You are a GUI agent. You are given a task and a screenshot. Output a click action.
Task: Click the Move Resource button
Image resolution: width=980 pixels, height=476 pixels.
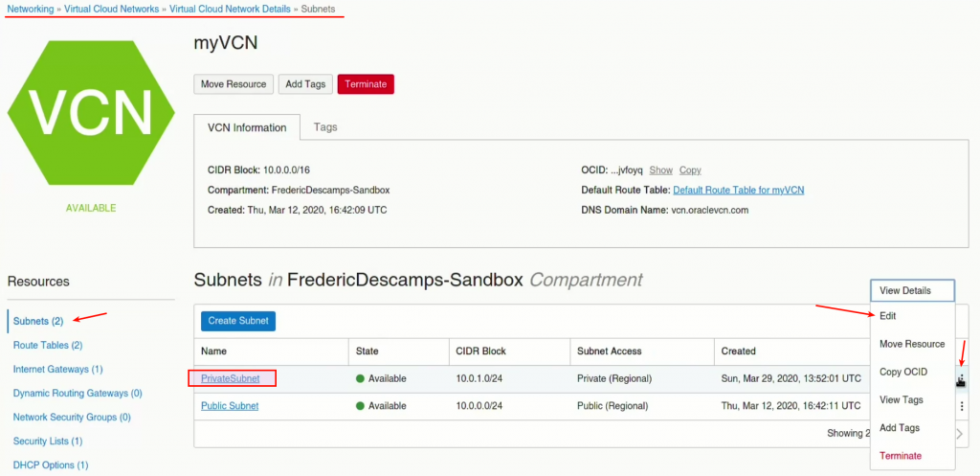point(234,84)
